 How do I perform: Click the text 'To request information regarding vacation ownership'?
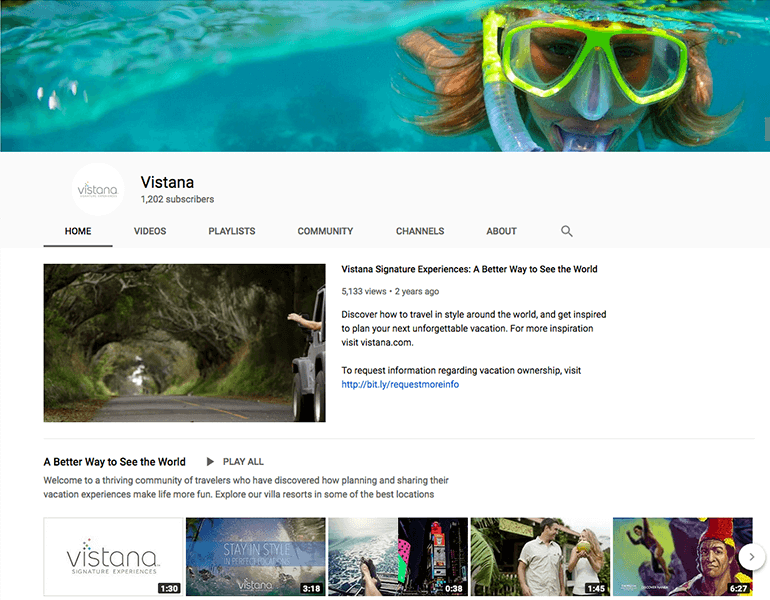(461, 370)
